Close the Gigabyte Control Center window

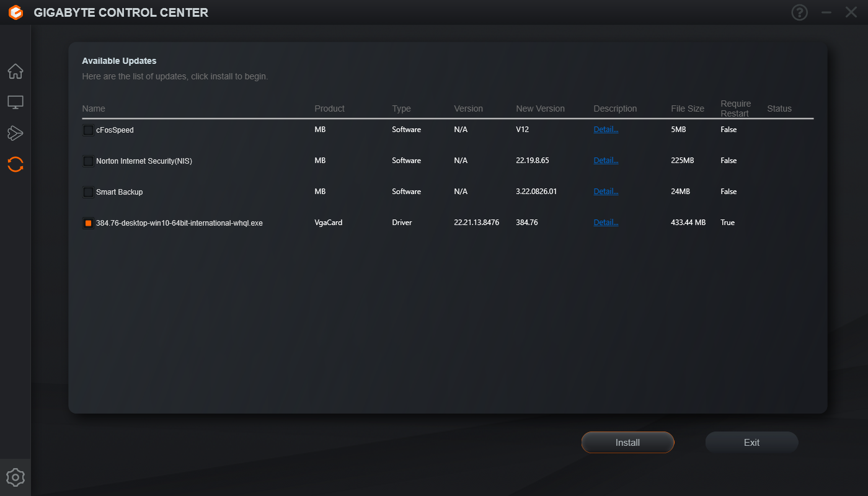(851, 12)
